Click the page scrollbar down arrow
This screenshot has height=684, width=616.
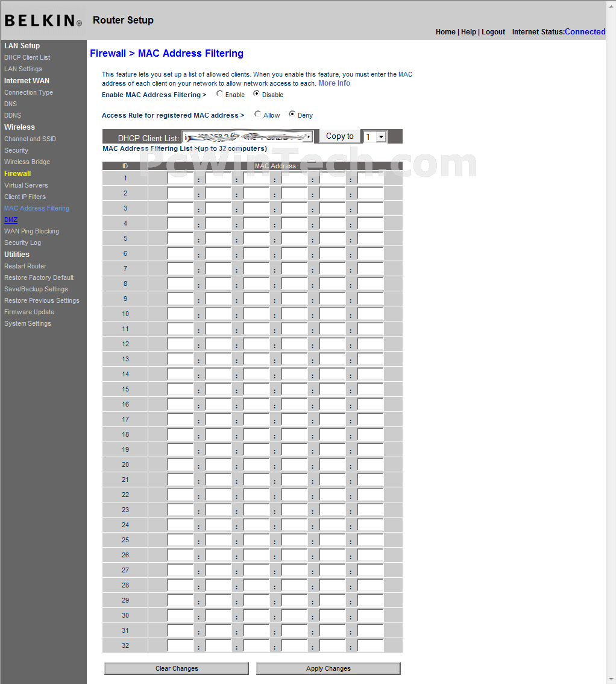pos(611,678)
